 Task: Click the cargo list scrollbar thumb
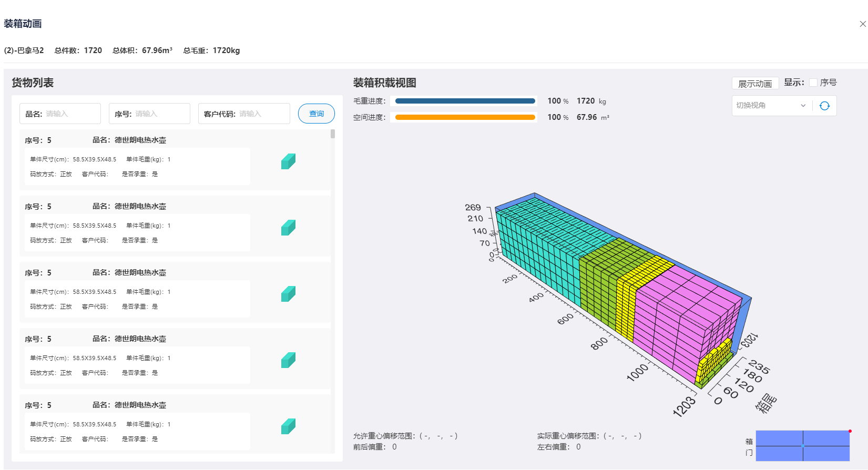(333, 134)
